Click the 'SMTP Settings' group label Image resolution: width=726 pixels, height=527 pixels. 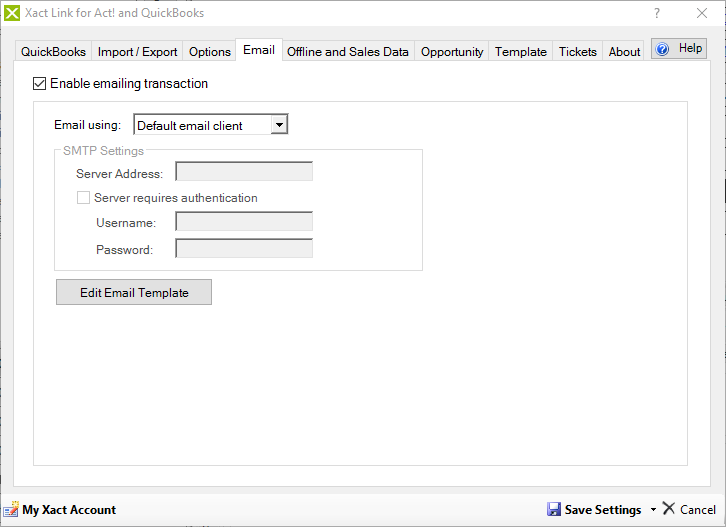click(x=103, y=151)
